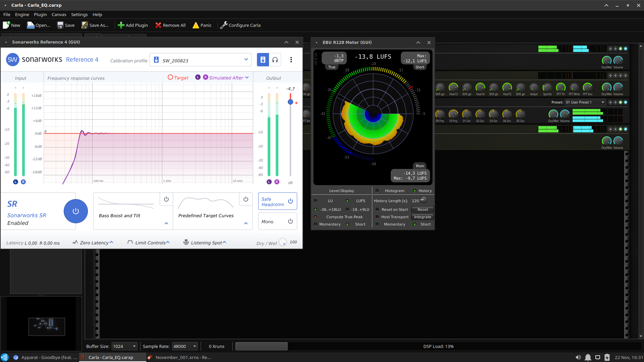Click the Hue13 knob in Carla rack
This screenshot has height=362, width=644.
click(x=453, y=87)
